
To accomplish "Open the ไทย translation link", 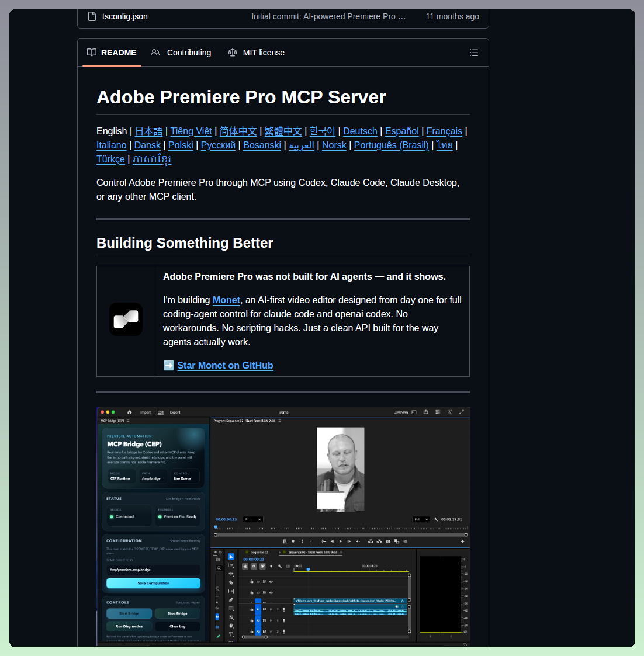I will pos(444,145).
